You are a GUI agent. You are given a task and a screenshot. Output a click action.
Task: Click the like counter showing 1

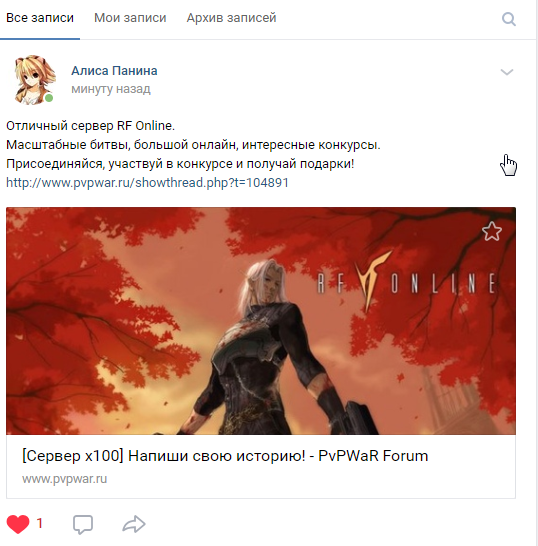point(40,523)
